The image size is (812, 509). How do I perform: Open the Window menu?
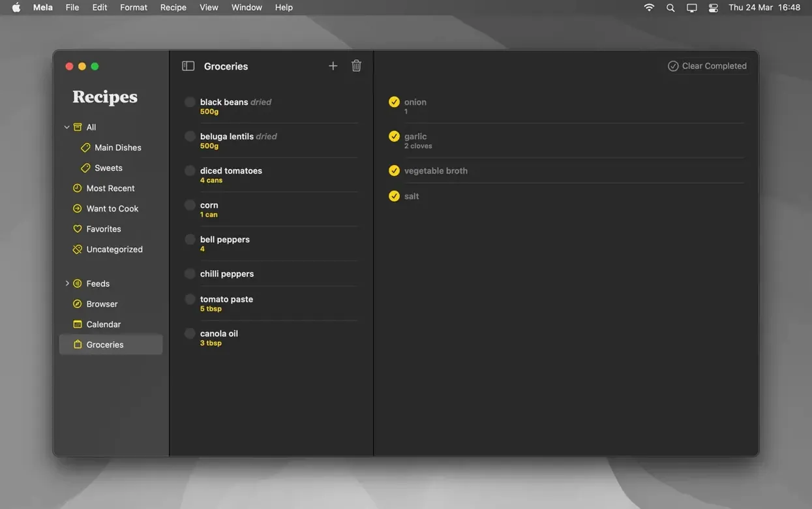tap(247, 8)
